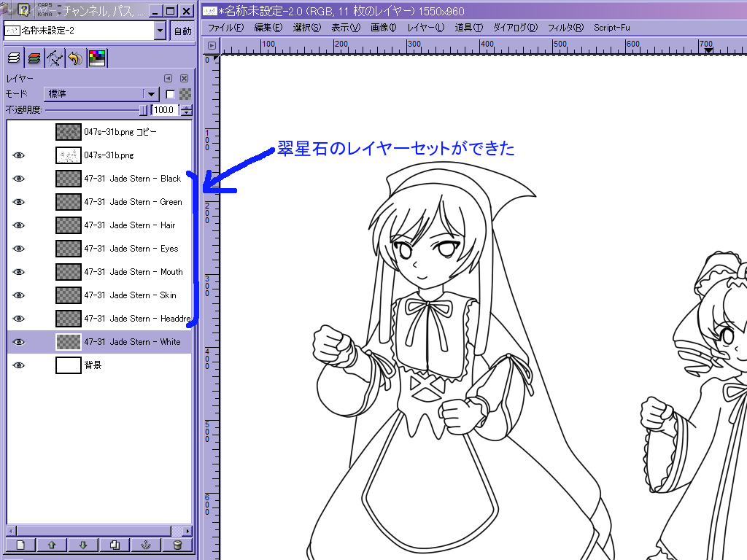Hide the Jade Stern - Mouth layer
The width and height of the screenshot is (747, 560).
pyautogui.click(x=18, y=272)
